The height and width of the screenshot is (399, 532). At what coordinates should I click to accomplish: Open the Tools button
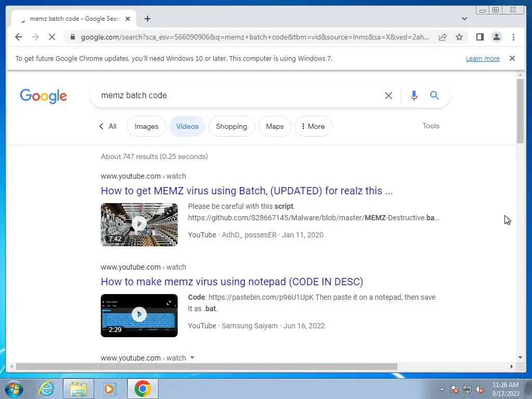[x=431, y=126]
